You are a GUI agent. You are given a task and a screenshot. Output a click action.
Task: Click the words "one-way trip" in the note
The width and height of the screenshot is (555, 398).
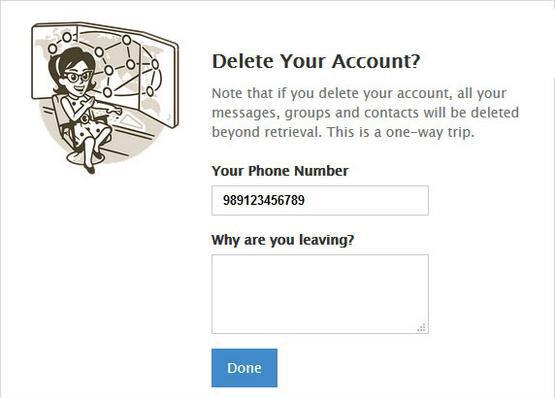(x=430, y=132)
